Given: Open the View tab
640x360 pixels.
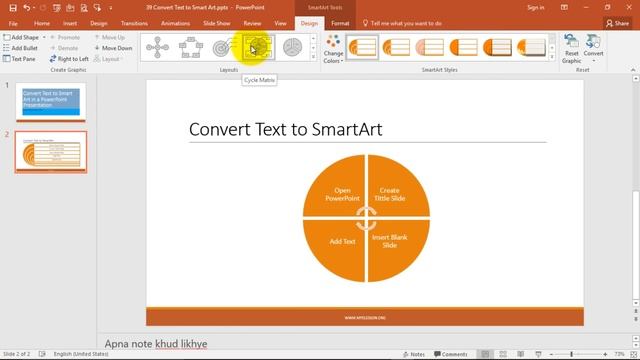Looking at the screenshot, I should 280,24.
